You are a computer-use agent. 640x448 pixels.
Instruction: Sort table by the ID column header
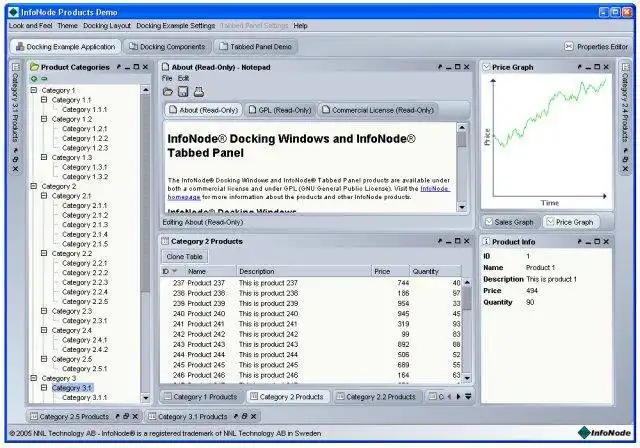172,271
